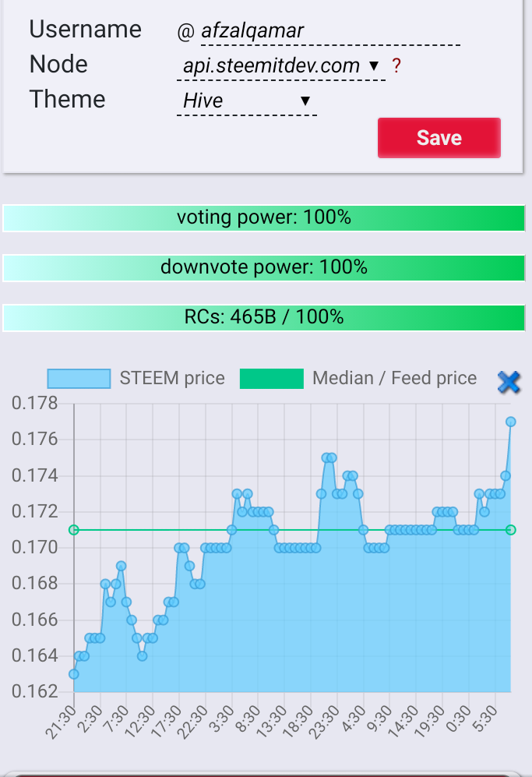Select the highest chart point near 0.177
The image size is (532, 777).
[511, 422]
